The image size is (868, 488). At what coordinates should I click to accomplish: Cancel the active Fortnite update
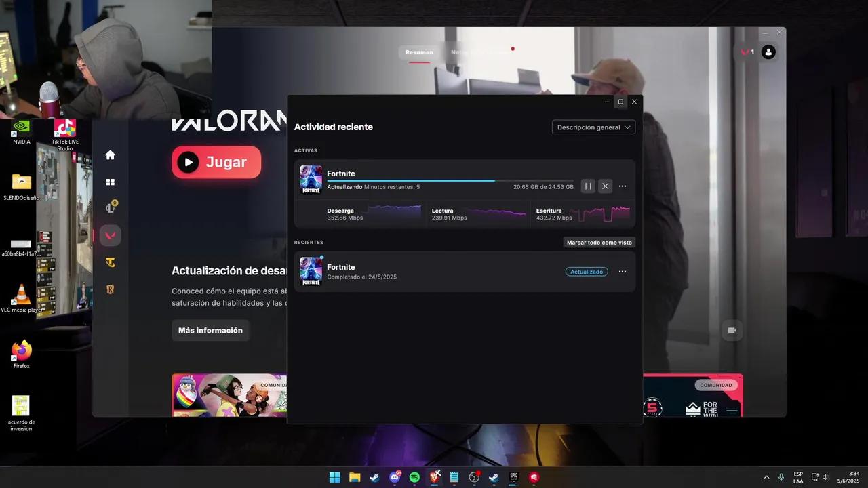tap(605, 186)
